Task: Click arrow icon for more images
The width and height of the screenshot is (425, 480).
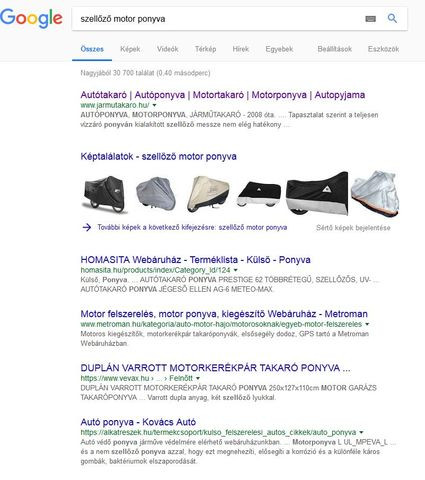Action: (87, 227)
